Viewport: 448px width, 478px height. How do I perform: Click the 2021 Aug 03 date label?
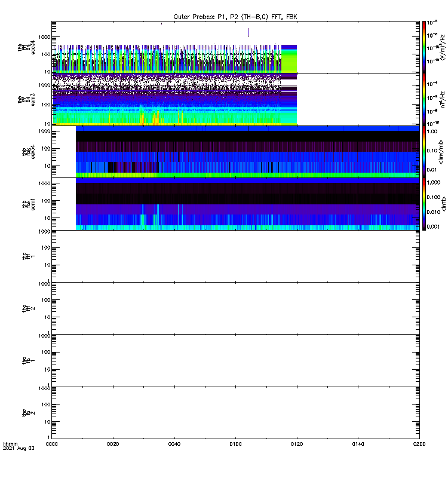pos(19,449)
